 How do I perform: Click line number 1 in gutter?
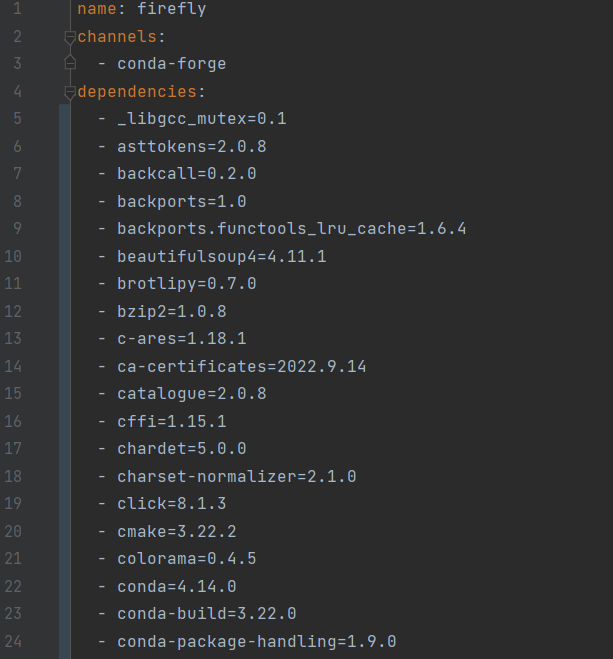pos(17,9)
